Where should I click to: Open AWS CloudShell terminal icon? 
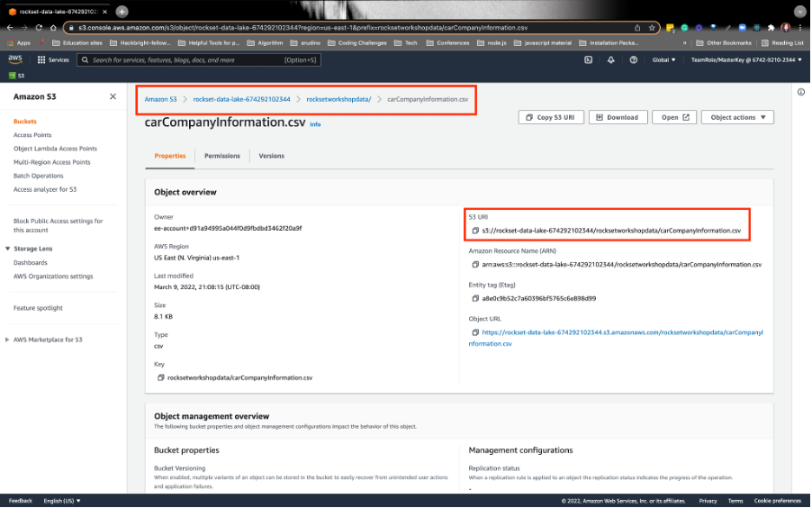coord(588,60)
